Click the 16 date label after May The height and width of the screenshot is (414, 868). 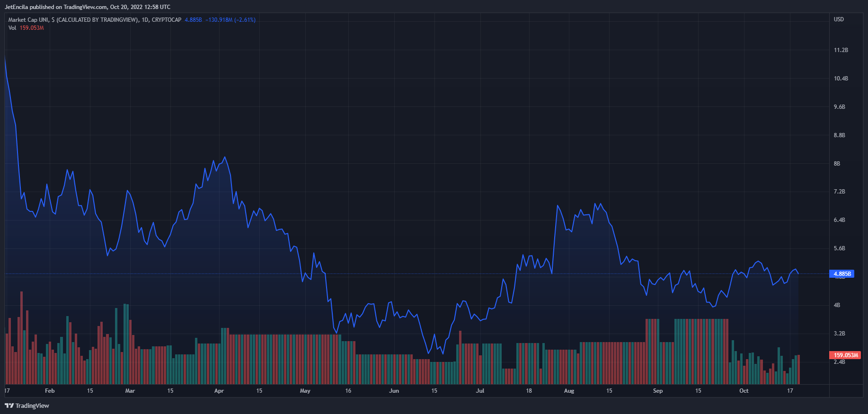point(348,391)
